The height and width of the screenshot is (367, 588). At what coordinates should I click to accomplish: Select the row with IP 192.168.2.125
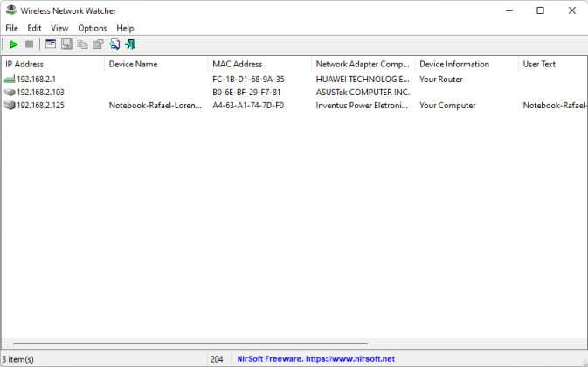[294, 106]
